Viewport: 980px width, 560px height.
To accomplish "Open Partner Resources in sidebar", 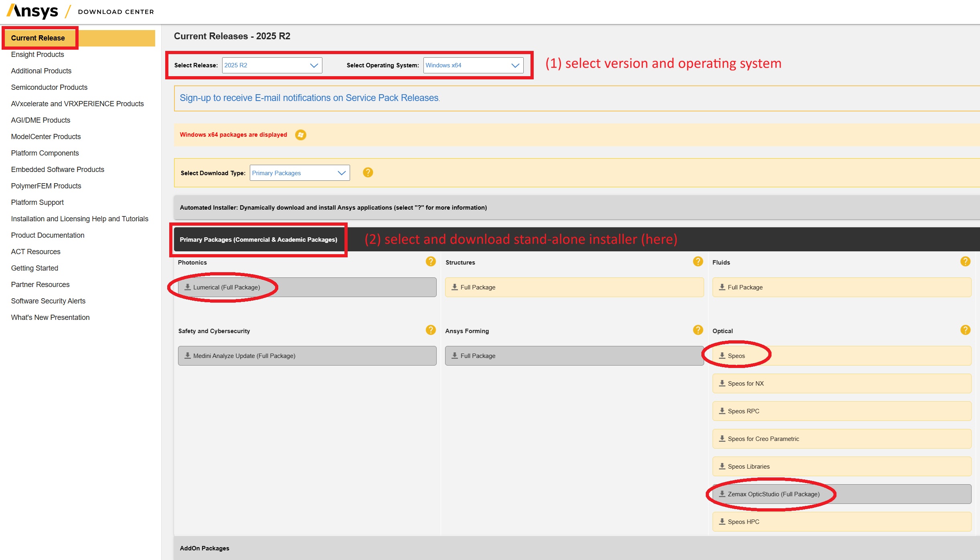I will [40, 285].
